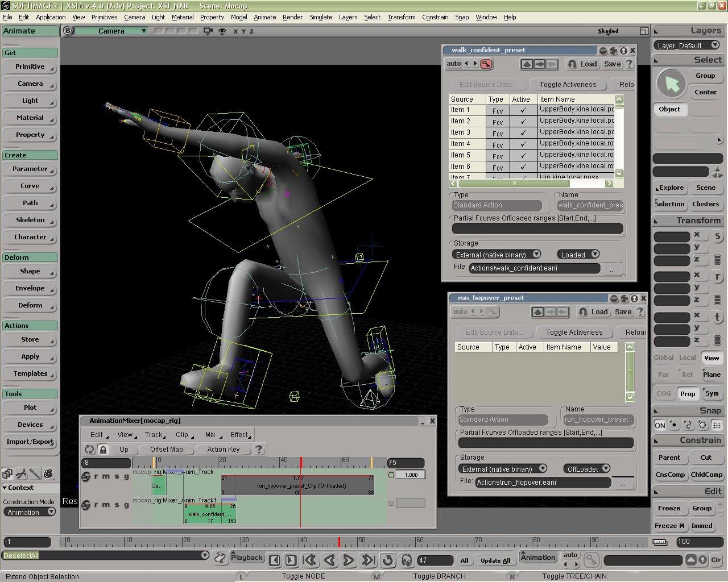Toggle the snap ON button
Viewport: 728px width, 582px height.
[x=660, y=425]
